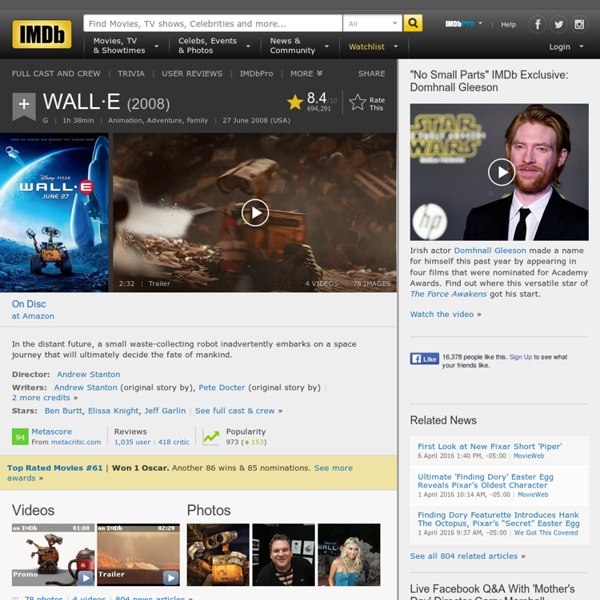Open the photo of man in black shirt

pyautogui.click(x=284, y=554)
